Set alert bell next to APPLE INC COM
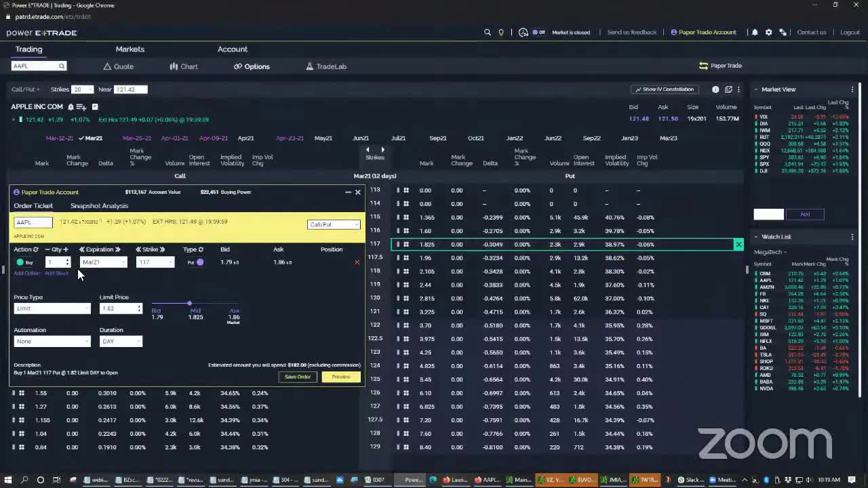868x488 pixels. click(71, 107)
